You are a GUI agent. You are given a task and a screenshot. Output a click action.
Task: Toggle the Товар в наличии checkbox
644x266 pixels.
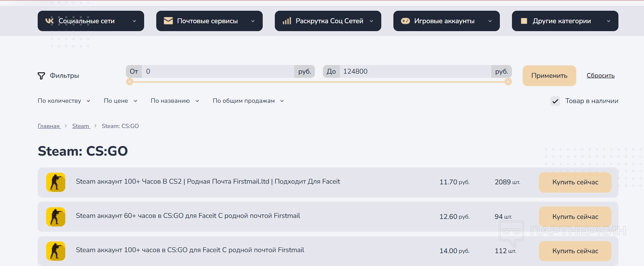point(555,101)
